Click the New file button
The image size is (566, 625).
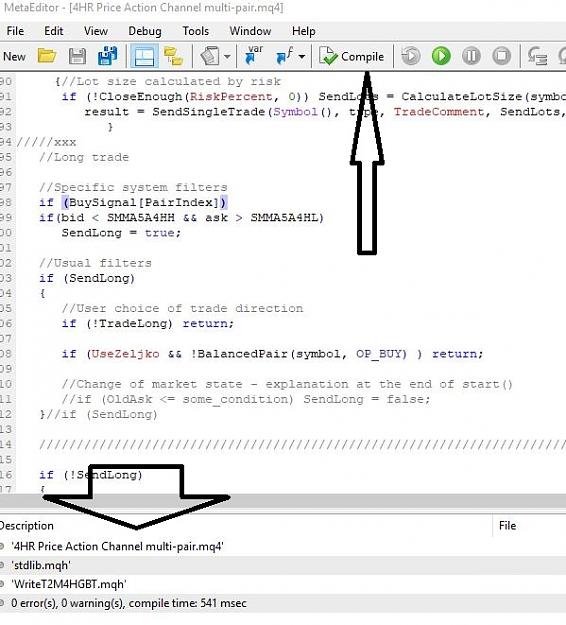[14, 56]
